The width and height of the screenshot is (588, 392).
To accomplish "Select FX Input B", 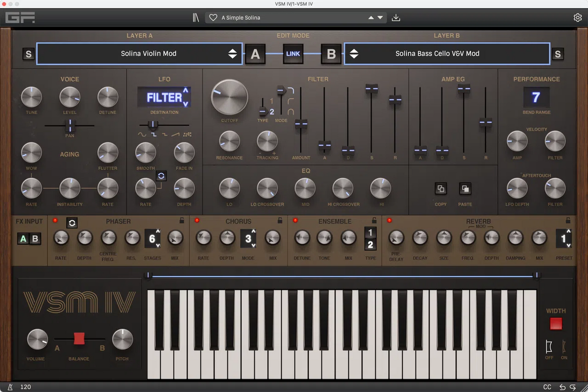I will [35, 238].
